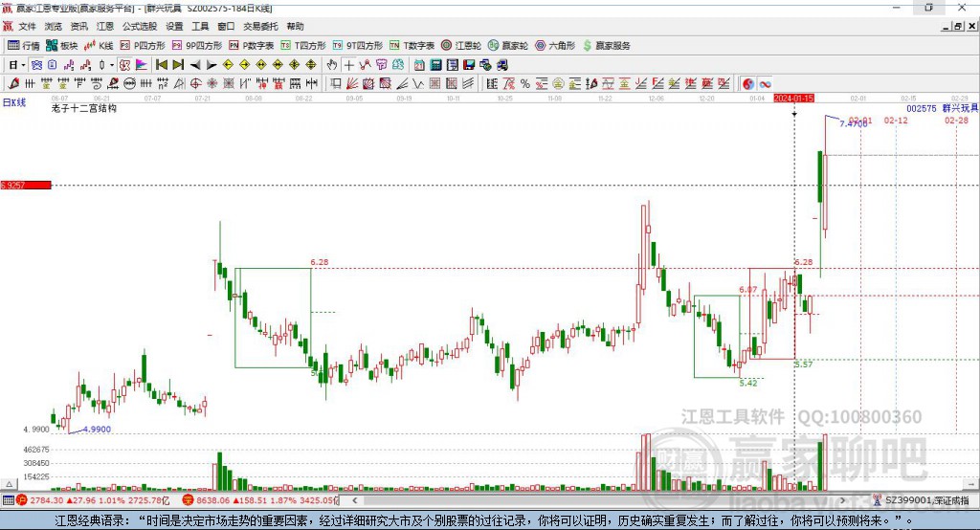
Task: Click the stock code 002575
Action: (x=922, y=108)
